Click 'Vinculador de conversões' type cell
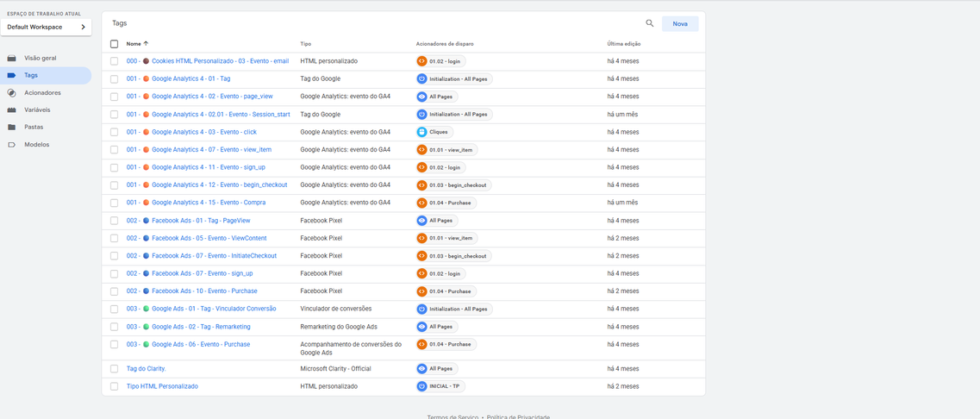Viewport: 980px width, 419px height. coord(335,309)
